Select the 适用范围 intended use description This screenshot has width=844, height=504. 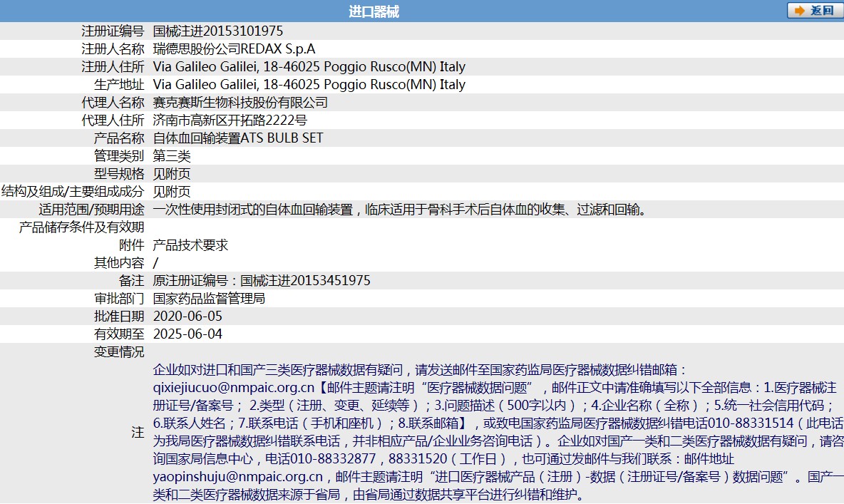click(400, 209)
